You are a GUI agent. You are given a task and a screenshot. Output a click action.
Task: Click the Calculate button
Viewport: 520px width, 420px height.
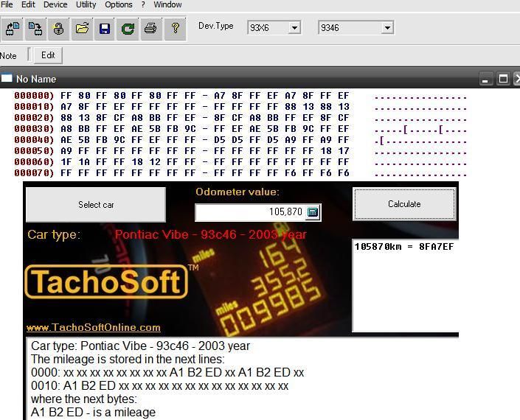click(x=404, y=204)
